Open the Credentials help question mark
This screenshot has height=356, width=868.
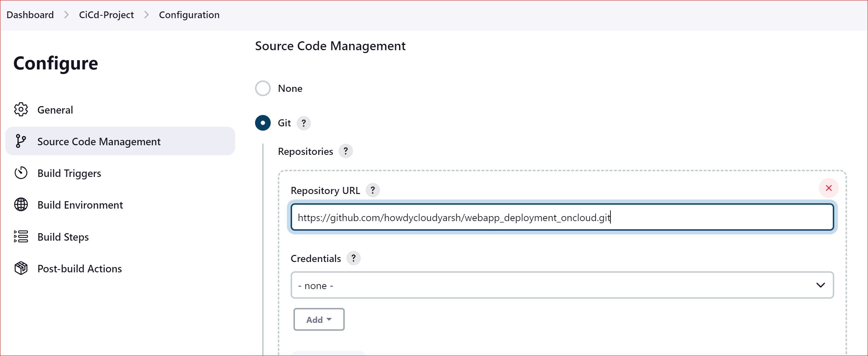(353, 258)
